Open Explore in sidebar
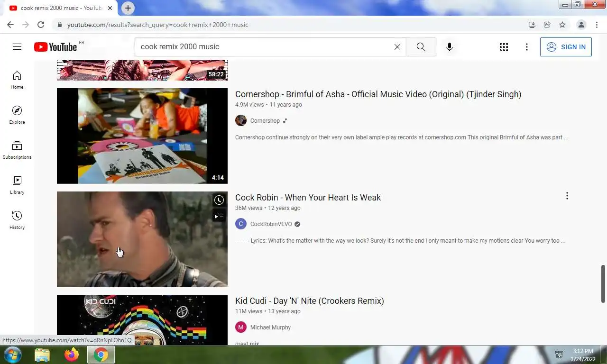This screenshot has width=607, height=364. pos(17,115)
